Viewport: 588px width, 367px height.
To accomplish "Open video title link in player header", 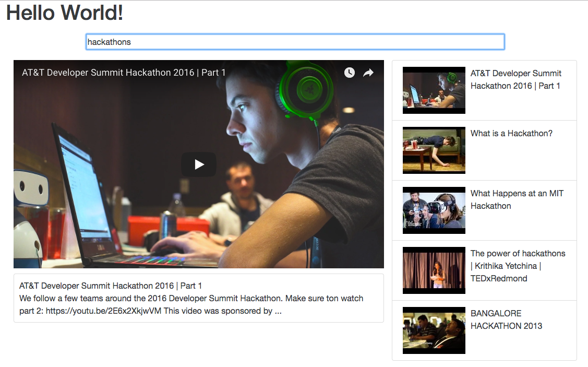I will click(x=124, y=73).
